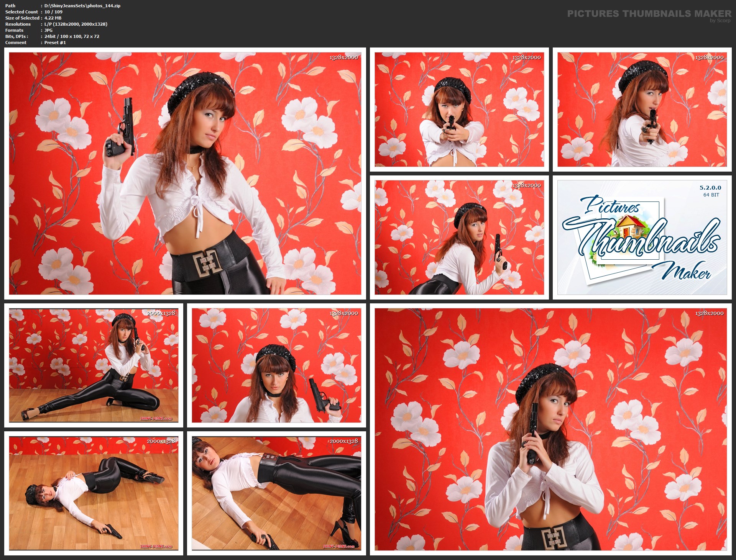Click the Pictures Thumbnails Maker logo tile
Viewport: 736px width, 560px height.
click(642, 237)
